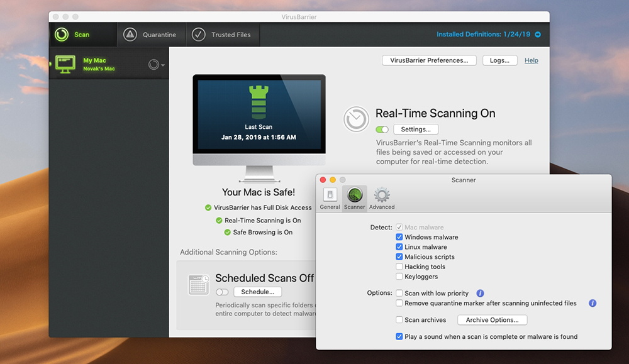
Task: Uncheck Malicious scripts detection
Action: click(x=399, y=256)
